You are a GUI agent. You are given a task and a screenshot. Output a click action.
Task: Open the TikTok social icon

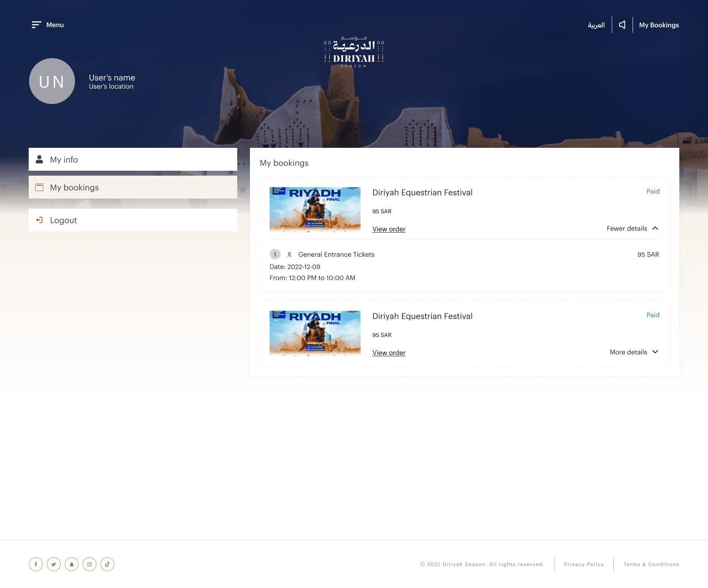107,564
